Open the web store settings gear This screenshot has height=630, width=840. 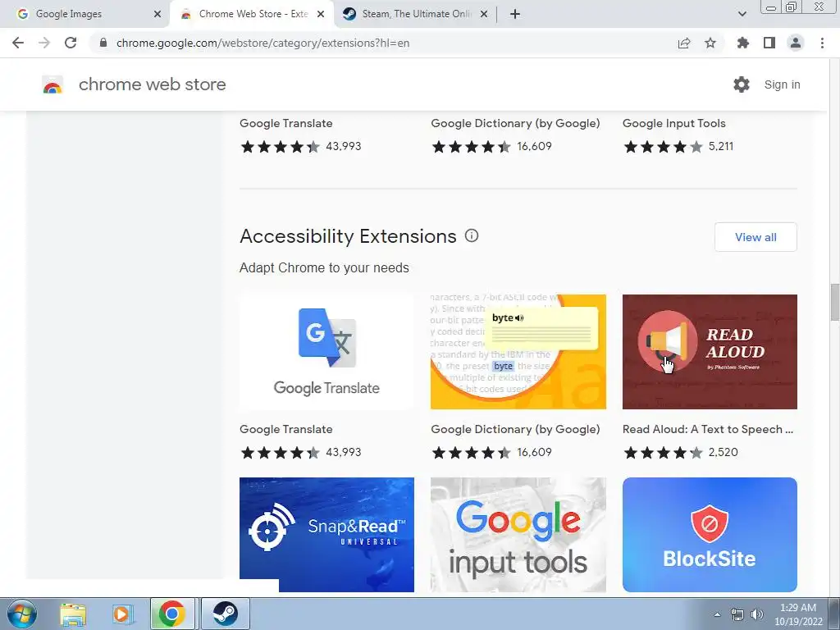click(x=742, y=84)
